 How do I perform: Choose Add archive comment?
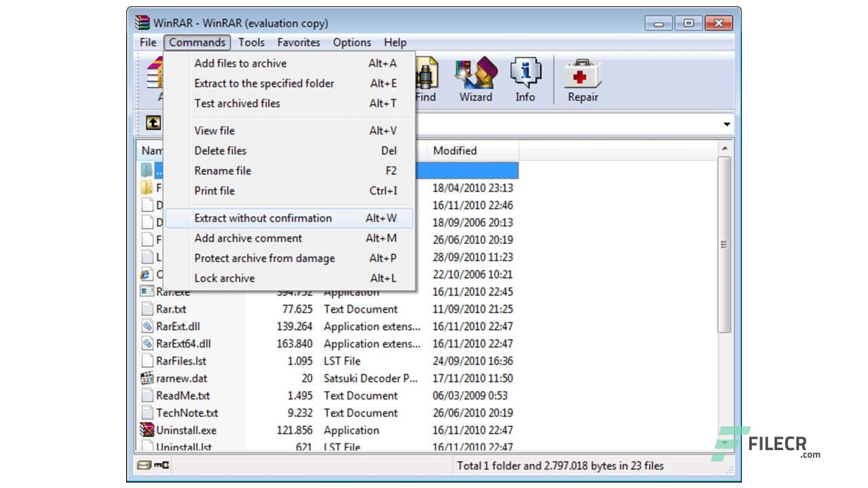coord(248,238)
